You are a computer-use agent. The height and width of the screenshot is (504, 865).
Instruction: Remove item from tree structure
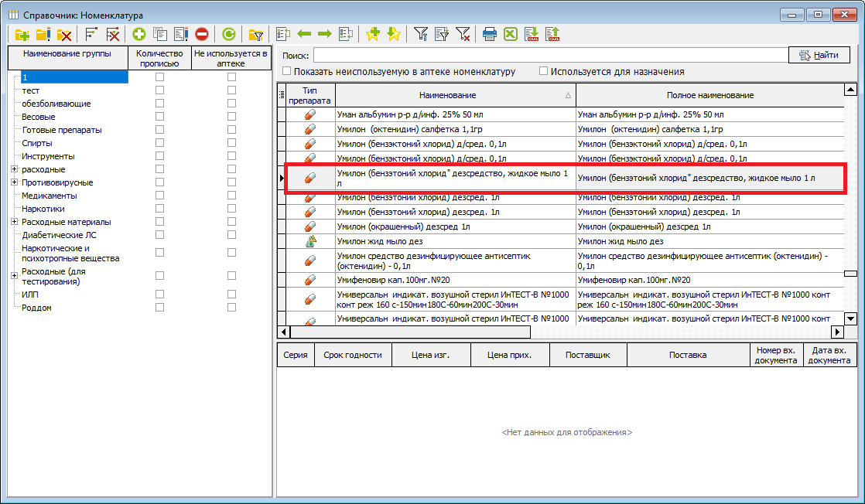[x=112, y=35]
